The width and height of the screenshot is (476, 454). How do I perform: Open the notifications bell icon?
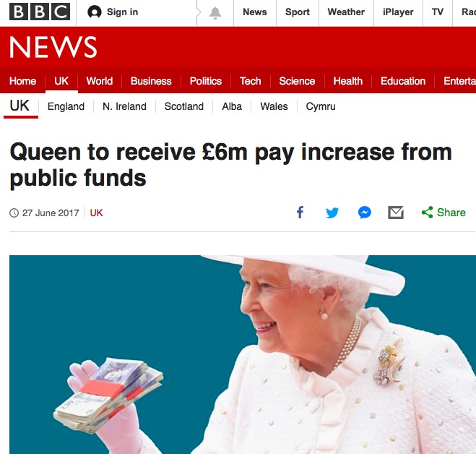(215, 12)
